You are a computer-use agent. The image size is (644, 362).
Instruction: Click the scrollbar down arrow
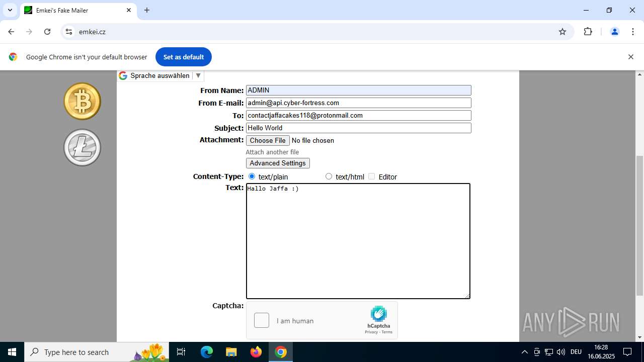(x=639, y=337)
